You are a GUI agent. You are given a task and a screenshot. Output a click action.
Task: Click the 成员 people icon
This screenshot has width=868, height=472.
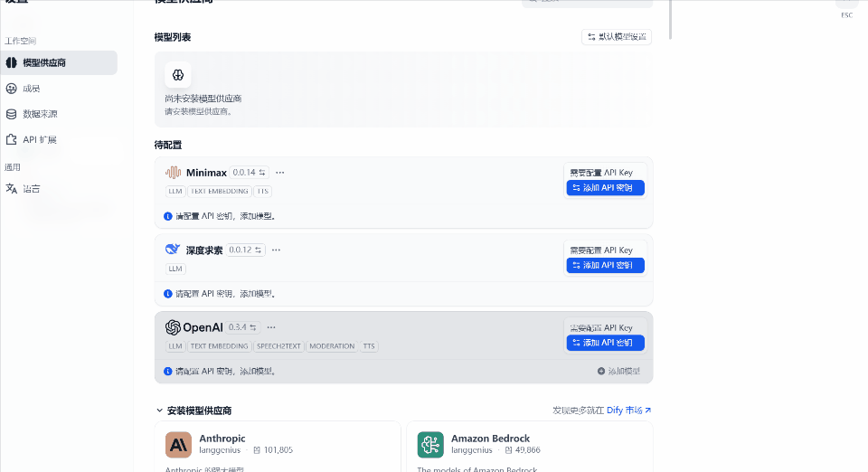coord(11,89)
